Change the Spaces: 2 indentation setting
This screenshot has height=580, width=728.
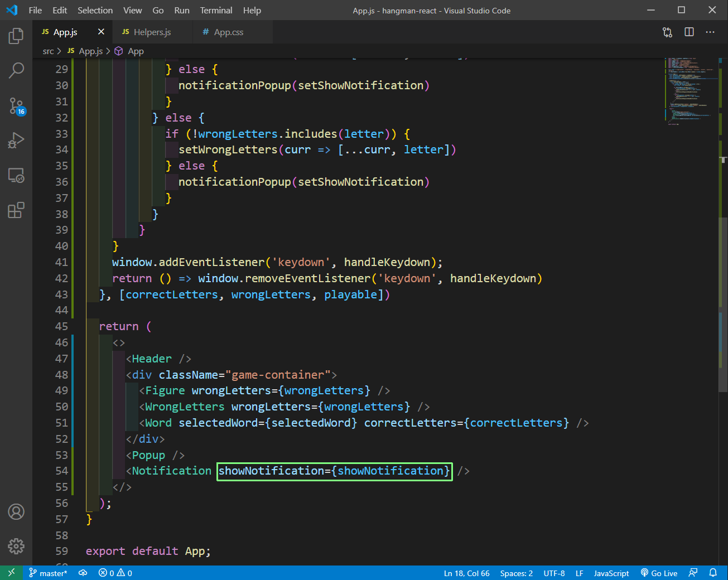(516, 573)
